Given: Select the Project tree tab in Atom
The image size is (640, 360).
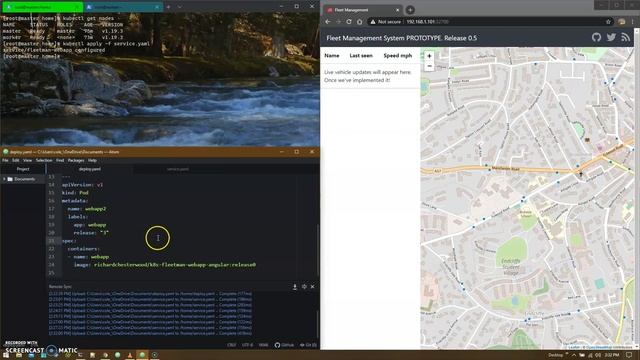Looking at the screenshot, I should pyautogui.click(x=23, y=169).
